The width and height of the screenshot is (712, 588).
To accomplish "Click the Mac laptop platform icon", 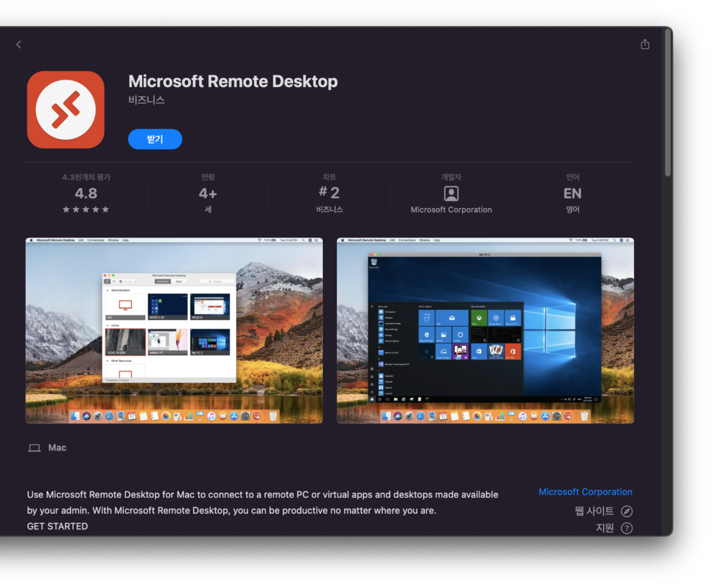I will tap(34, 448).
